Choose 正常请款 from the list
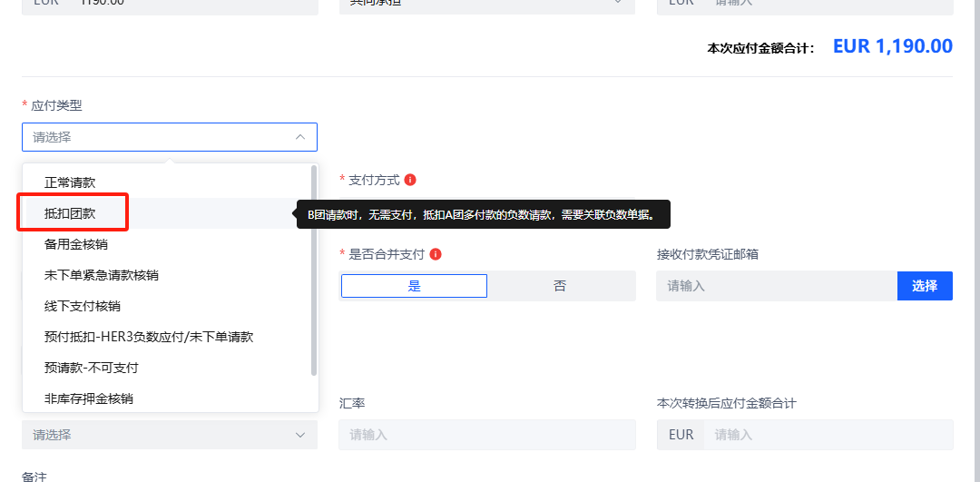The image size is (980, 482). tap(70, 182)
